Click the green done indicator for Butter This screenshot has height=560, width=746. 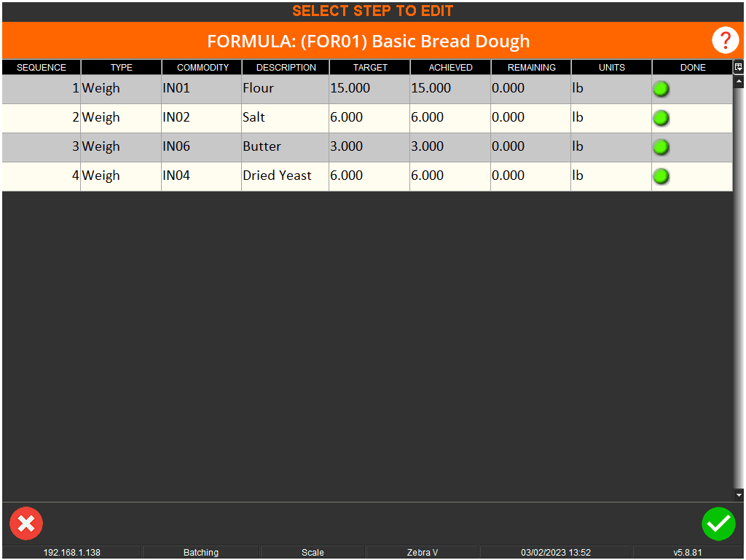click(661, 147)
